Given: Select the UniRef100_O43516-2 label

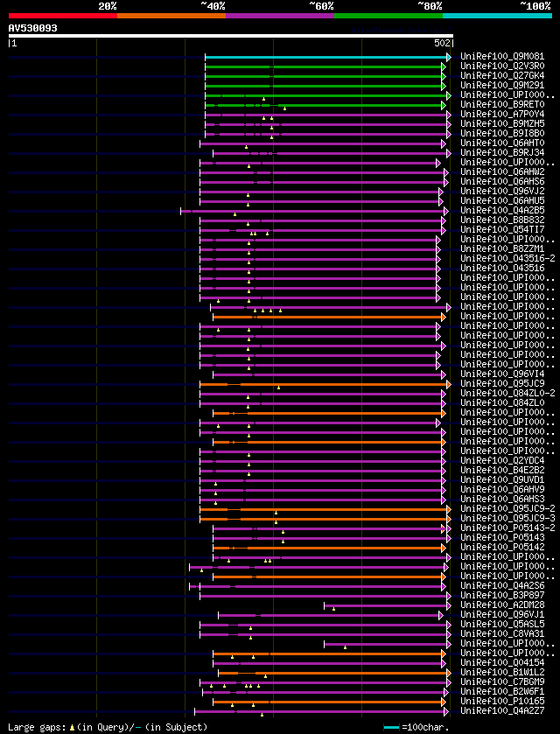Looking at the screenshot, I should pos(507,258).
